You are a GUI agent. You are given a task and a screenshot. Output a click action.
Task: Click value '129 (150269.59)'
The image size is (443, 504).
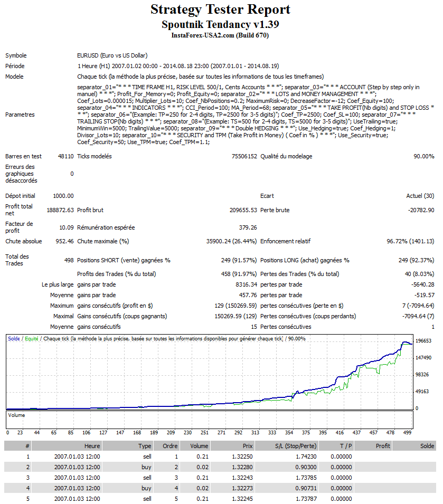click(235, 306)
